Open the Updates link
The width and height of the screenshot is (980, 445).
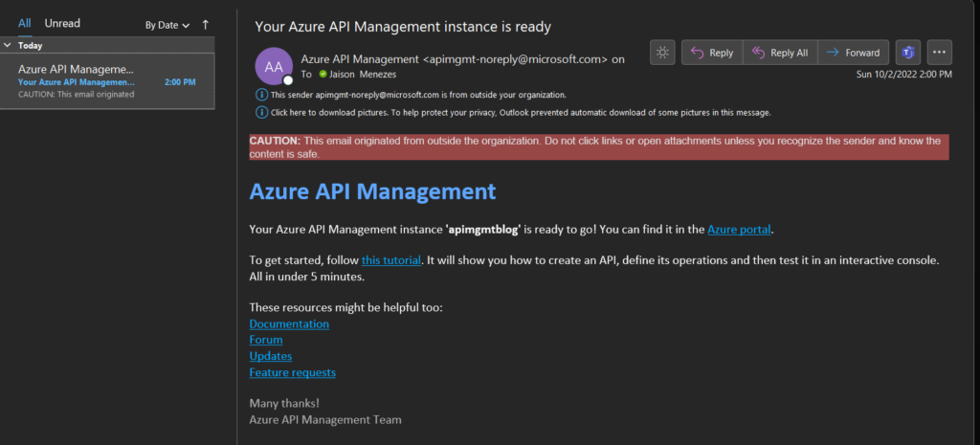click(271, 356)
